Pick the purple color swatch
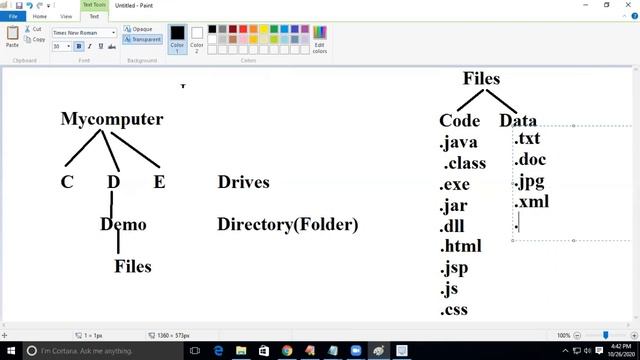 click(x=305, y=29)
